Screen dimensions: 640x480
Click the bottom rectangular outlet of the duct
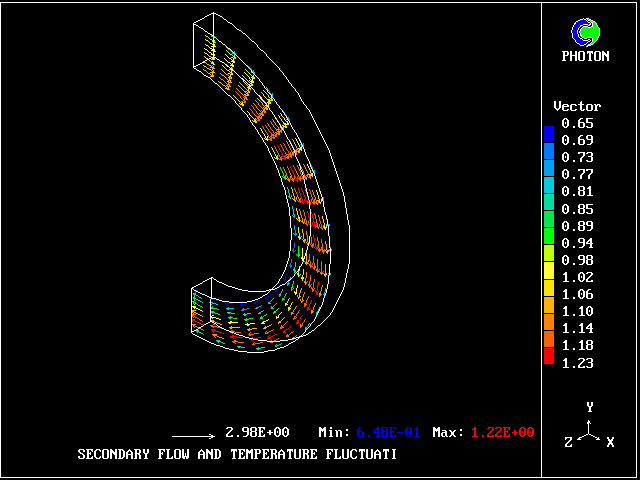click(203, 310)
